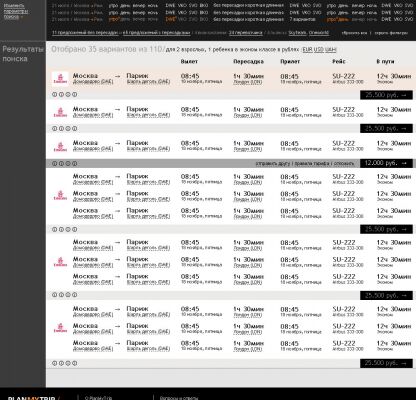Click the 'отложить' link
This screenshot has height=400, width=416.
[x=344, y=164]
